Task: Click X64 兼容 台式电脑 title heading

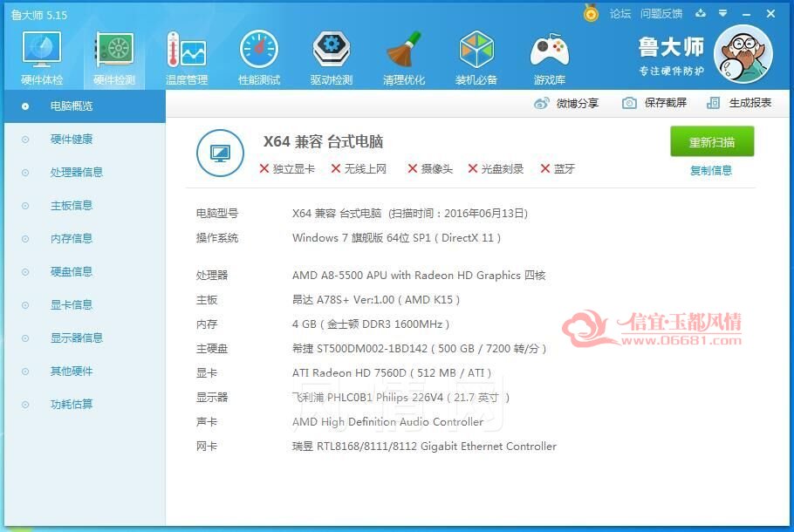Action: coord(323,142)
